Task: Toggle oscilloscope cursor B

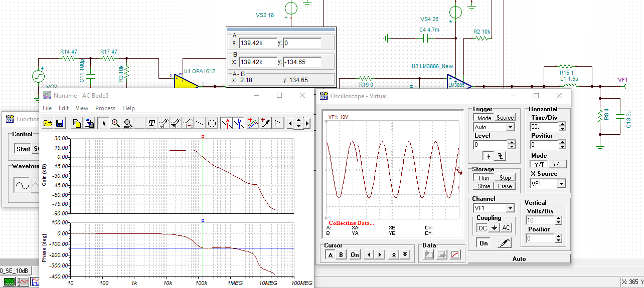Action: coord(342,254)
